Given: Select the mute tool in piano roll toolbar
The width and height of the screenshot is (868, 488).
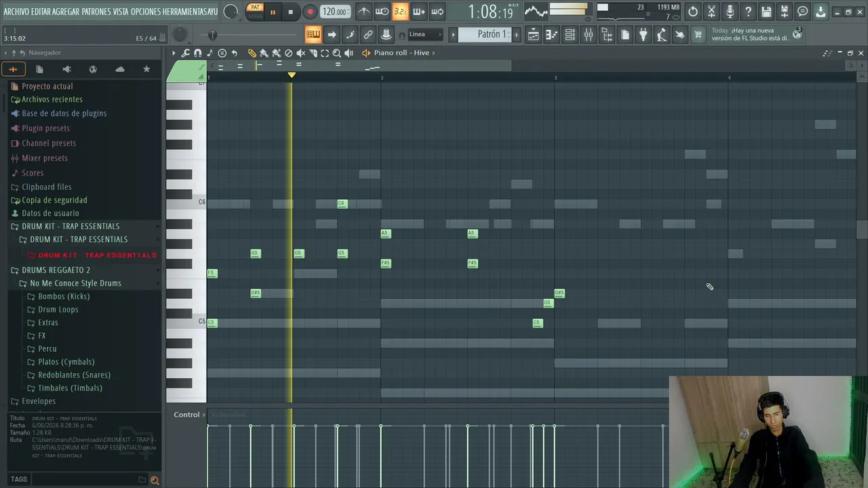Looking at the screenshot, I should coord(300,53).
